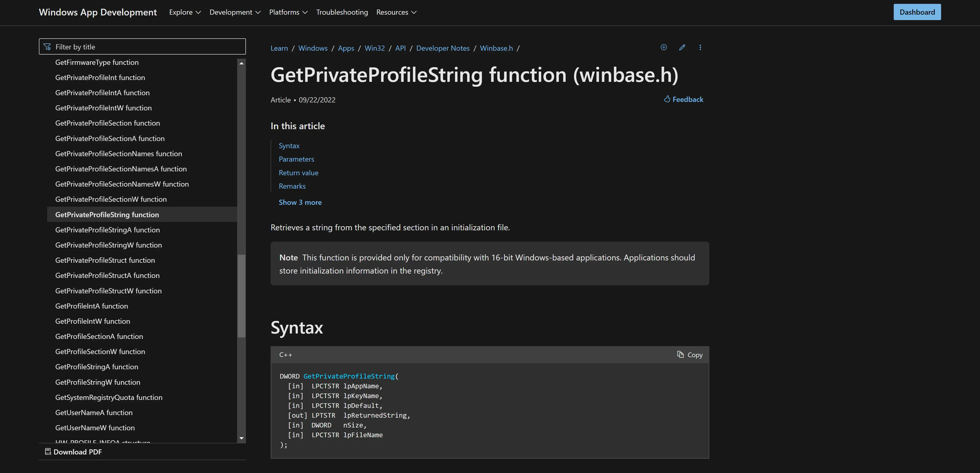Image resolution: width=980 pixels, height=473 pixels.
Task: Open GetFirmwareType function in sidebar
Action: [97, 62]
